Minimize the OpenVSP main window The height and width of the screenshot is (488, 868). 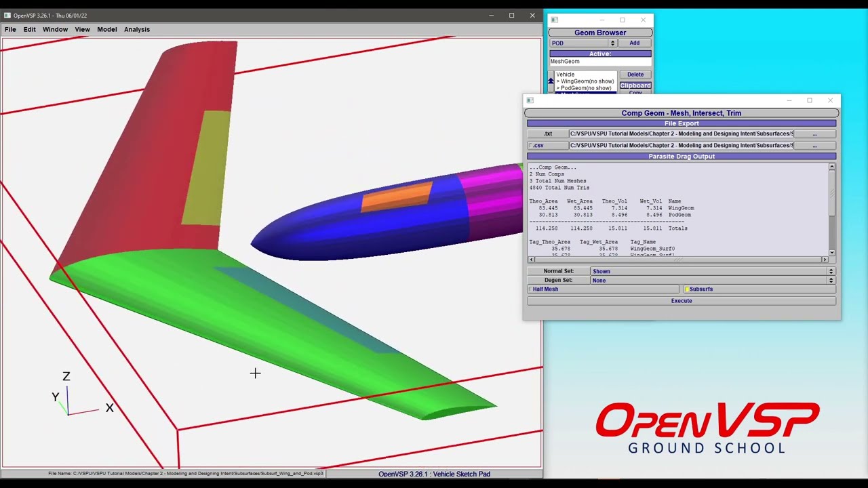[491, 16]
